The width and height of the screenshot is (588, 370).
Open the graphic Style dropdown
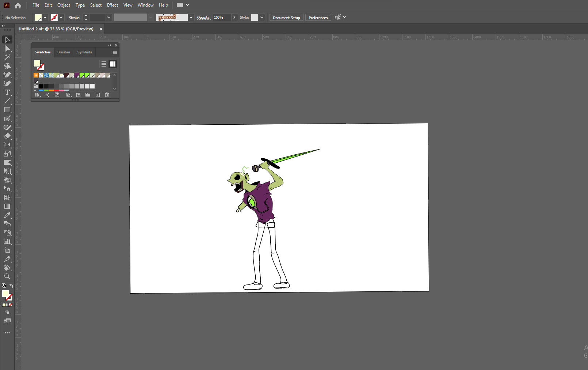[261, 18]
